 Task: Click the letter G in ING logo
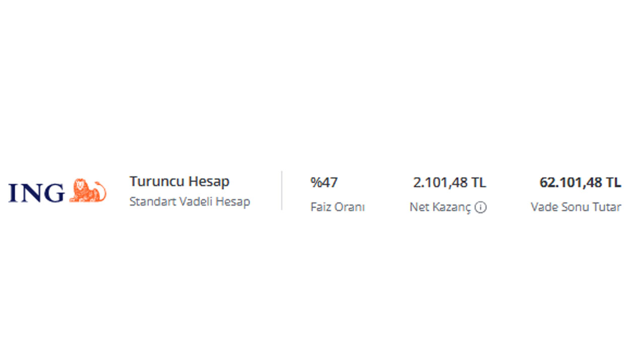(54, 193)
